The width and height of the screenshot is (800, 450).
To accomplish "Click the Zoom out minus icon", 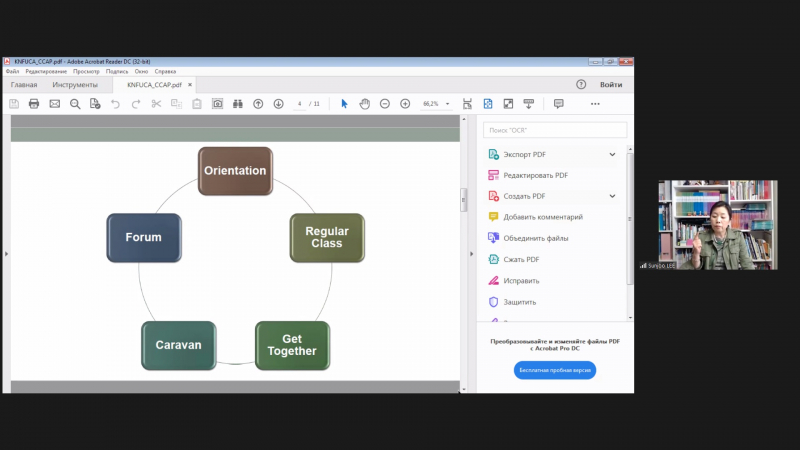I will 385,104.
